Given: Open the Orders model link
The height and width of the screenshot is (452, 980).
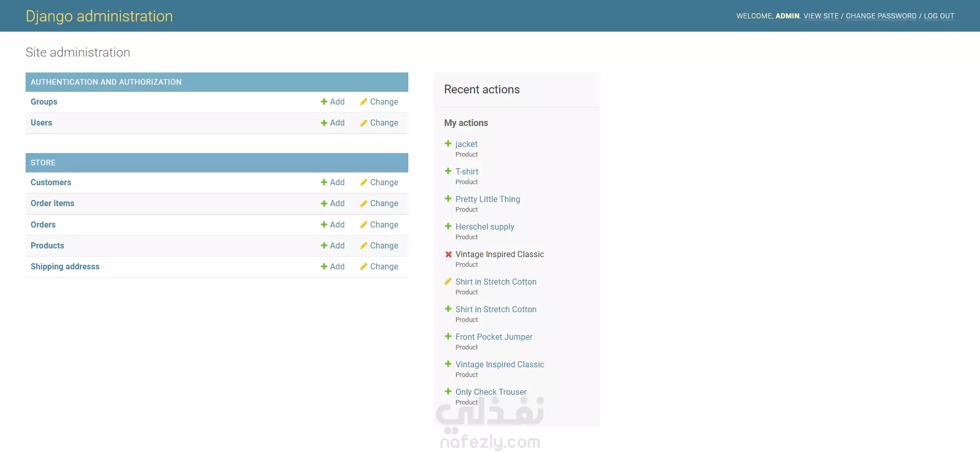Looking at the screenshot, I should pos(43,224).
